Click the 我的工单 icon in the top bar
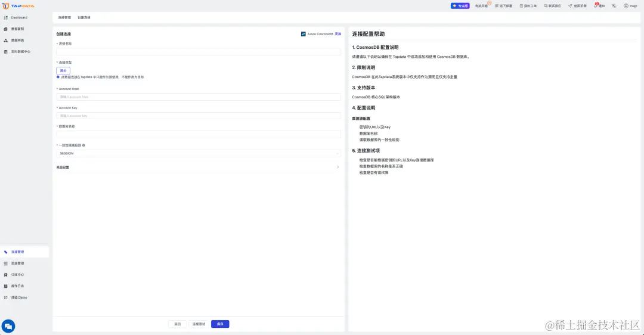Screen dimensions: 644x335 (x=521, y=6)
